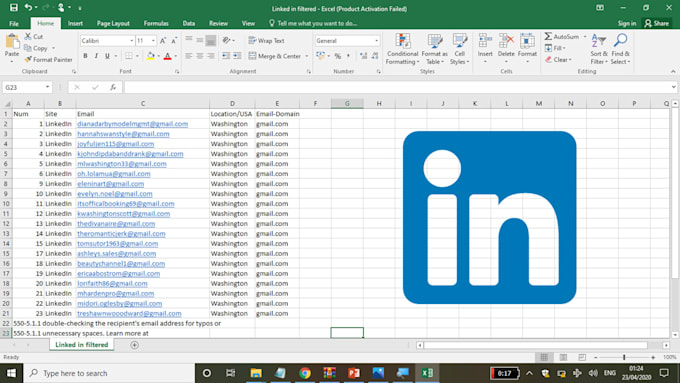Open File Explorer from taskbar
Viewport: 680px width, 383px height.
(x=256, y=373)
